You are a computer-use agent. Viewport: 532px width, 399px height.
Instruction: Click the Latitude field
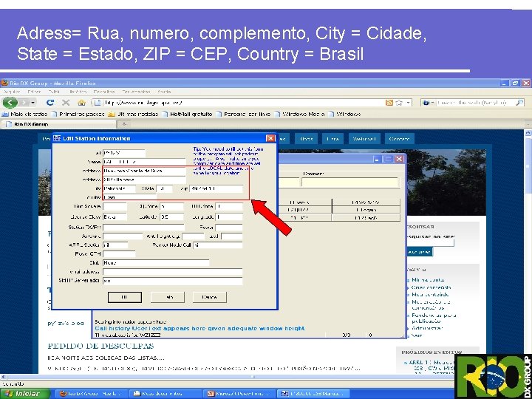tap(171, 216)
